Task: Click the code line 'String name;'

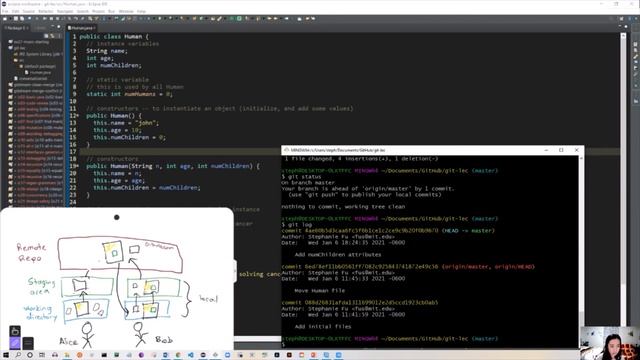Action: click(x=107, y=51)
